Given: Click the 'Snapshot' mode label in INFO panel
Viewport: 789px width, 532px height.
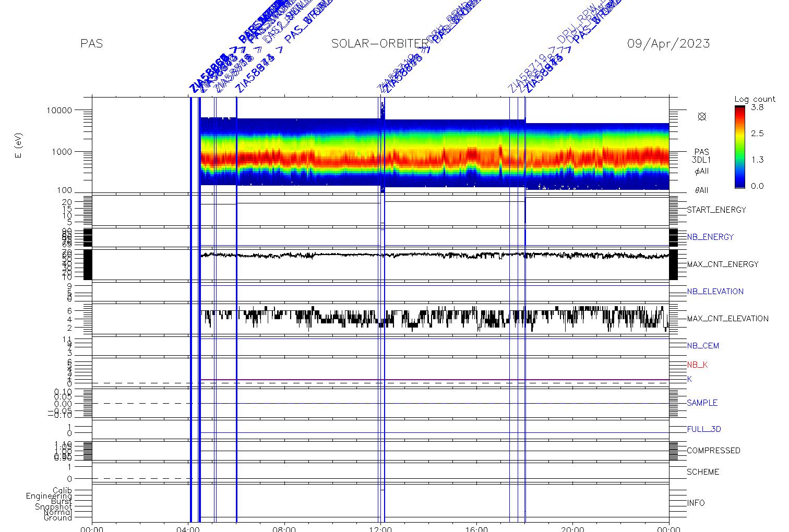Looking at the screenshot, I should tap(53, 507).
